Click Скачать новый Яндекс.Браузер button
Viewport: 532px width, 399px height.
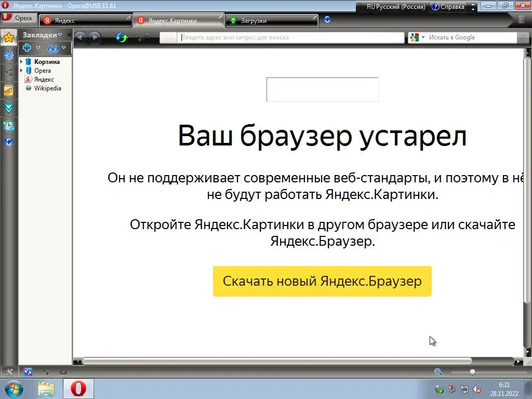pyautogui.click(x=322, y=281)
